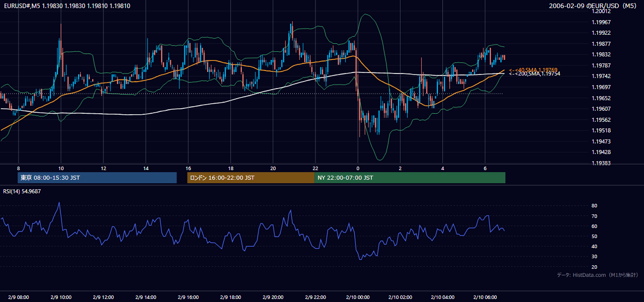Click the 2/9 08:00 date axis label
The image size is (644, 302).
[x=18, y=297]
